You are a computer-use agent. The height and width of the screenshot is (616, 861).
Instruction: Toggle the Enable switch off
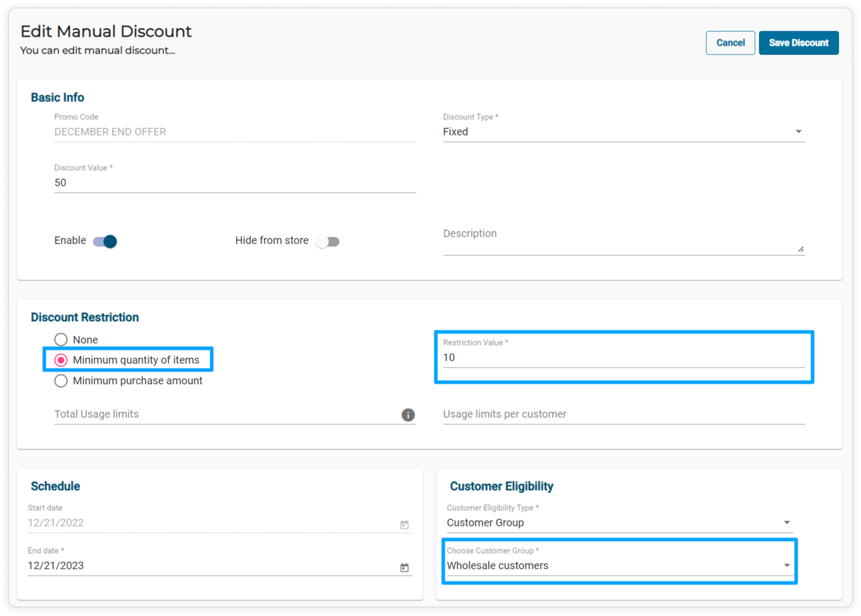coord(105,242)
